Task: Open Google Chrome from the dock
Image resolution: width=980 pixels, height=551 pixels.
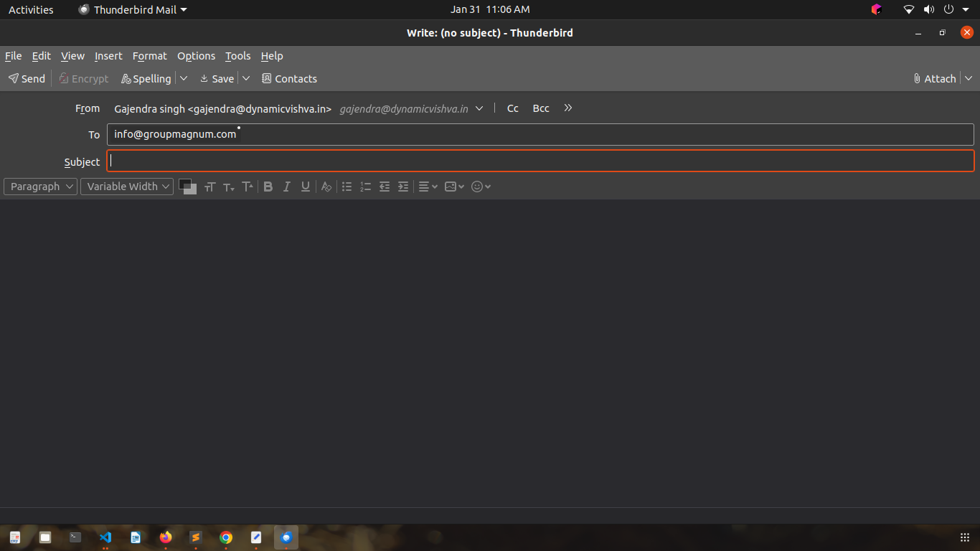Action: (x=226, y=537)
